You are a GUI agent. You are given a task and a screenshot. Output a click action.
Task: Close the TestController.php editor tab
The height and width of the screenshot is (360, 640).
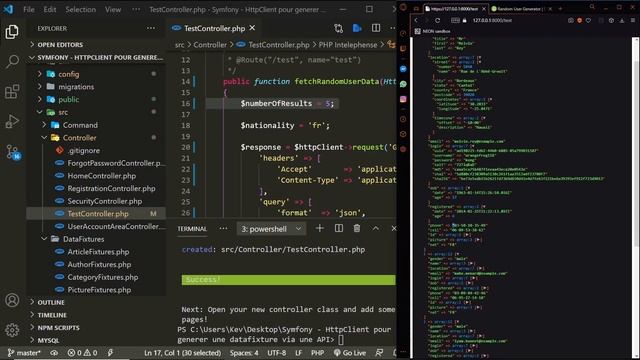252,28
